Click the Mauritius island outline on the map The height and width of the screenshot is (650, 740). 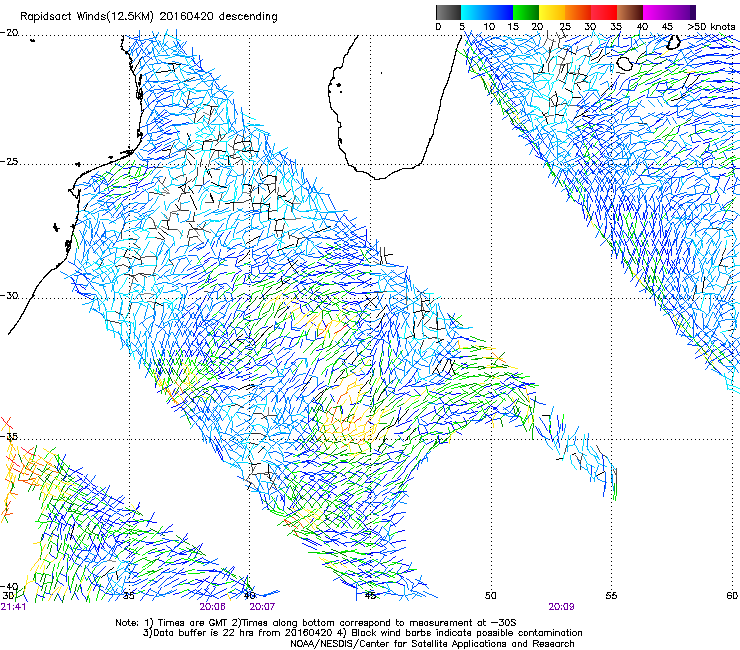(673, 43)
